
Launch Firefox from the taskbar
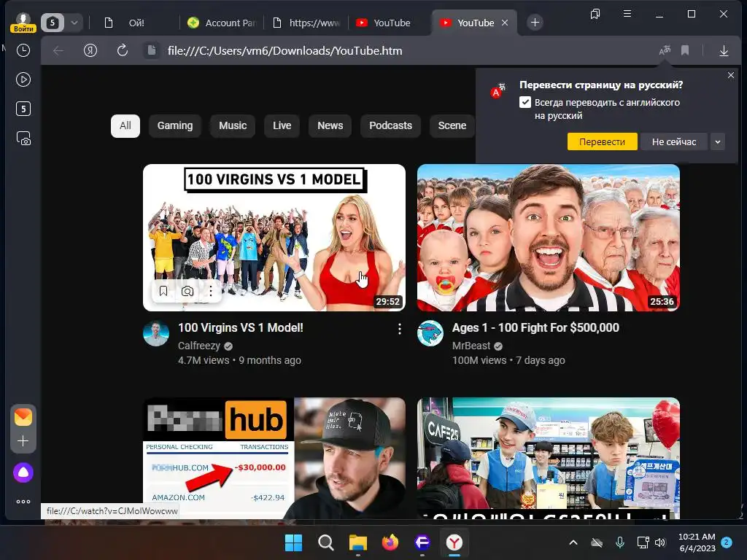point(390,542)
